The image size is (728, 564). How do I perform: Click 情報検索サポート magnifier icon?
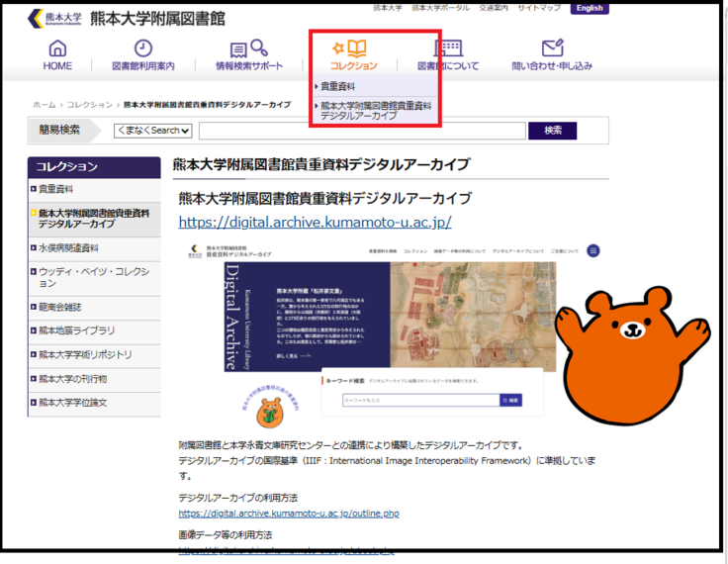coord(248,48)
